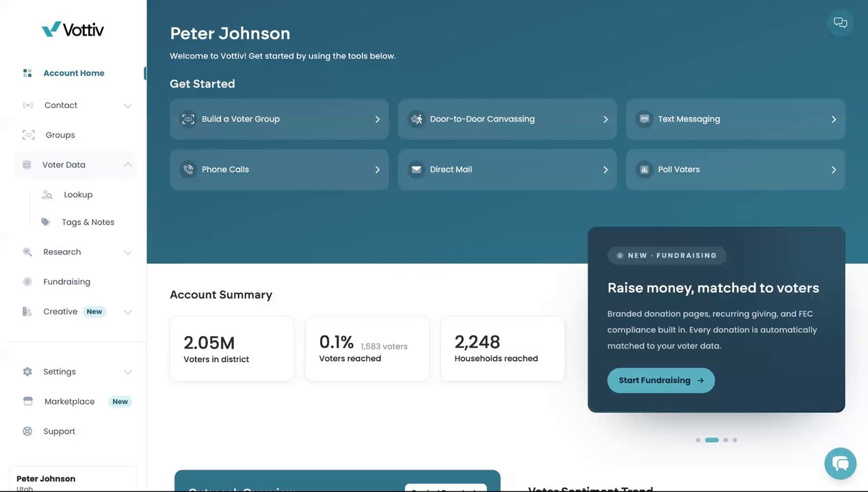This screenshot has height=492, width=868.
Task: Click the Marketplace storefront icon
Action: click(x=28, y=402)
